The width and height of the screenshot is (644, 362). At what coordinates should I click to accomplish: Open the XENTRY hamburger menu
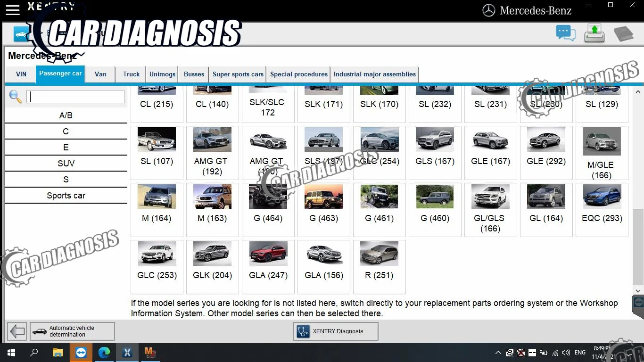pos(13,9)
